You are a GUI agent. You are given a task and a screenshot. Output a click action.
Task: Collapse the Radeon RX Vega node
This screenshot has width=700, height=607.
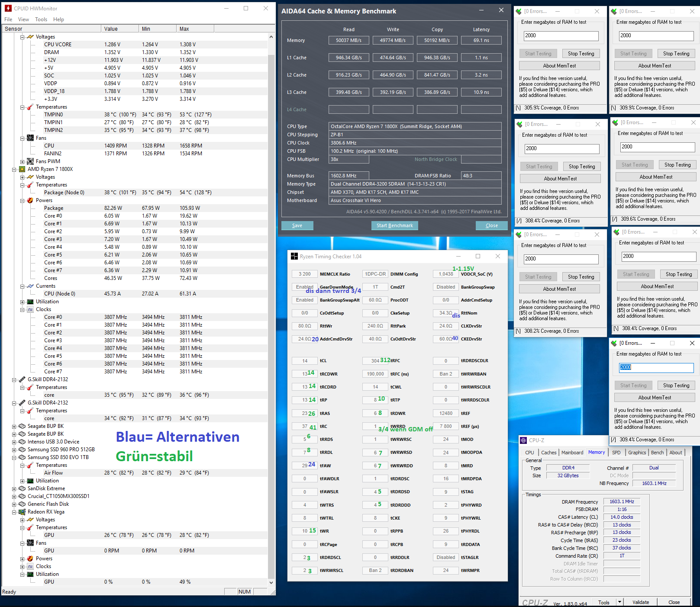pos(14,512)
